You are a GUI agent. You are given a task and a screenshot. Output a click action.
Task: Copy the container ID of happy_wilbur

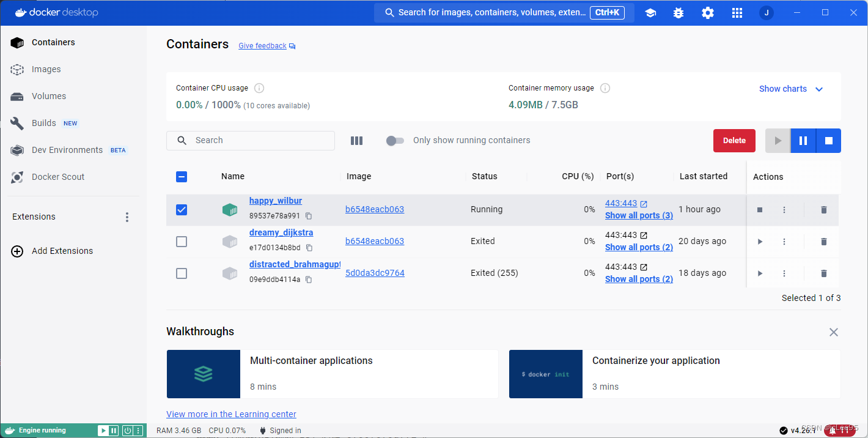(x=309, y=215)
